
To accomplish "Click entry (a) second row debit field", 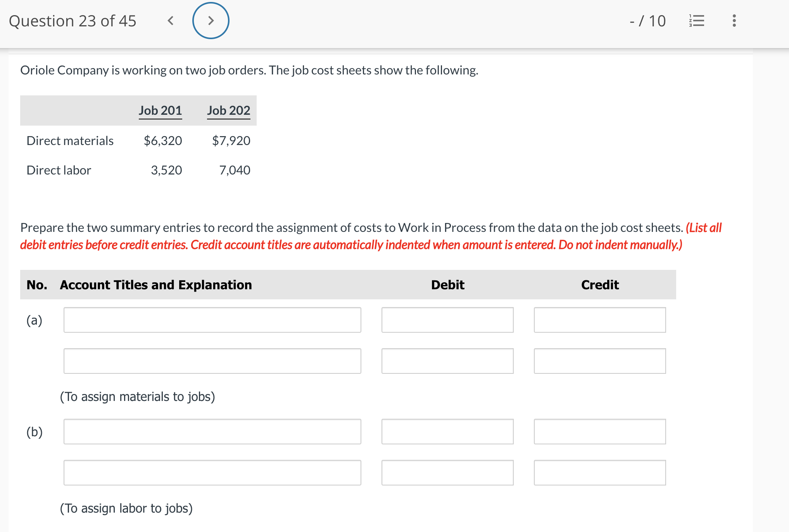I will click(x=447, y=361).
